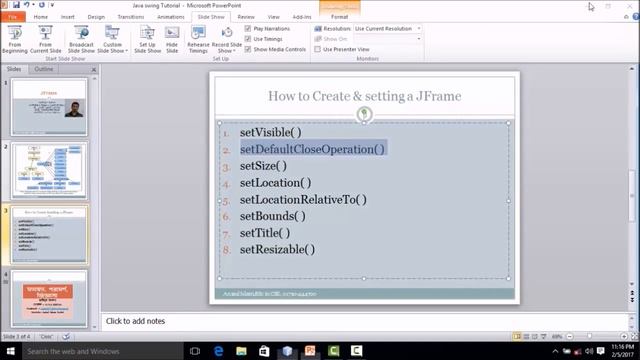Click the slide title How to Create & setting a JFrame

[364, 96]
